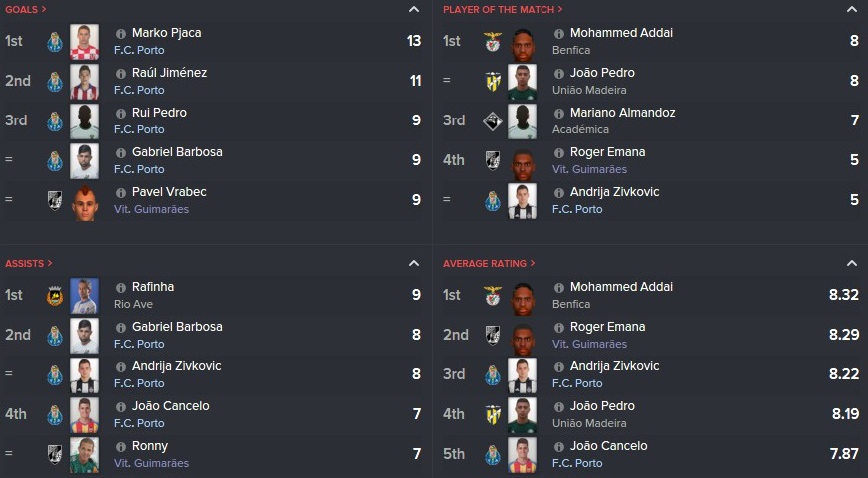Click info icon next to Ronny

click(x=121, y=447)
